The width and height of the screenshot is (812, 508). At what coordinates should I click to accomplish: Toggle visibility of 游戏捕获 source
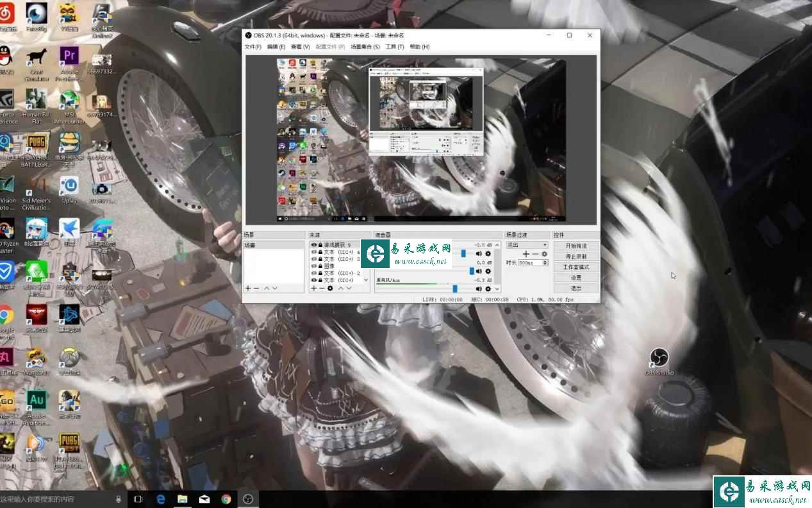[313, 245]
